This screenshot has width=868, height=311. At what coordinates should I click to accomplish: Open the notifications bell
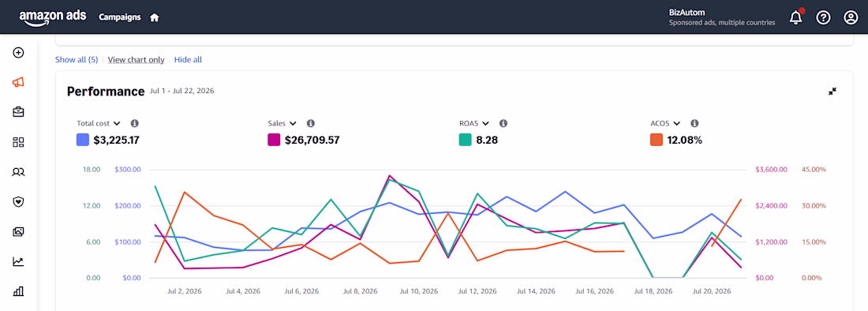click(x=796, y=17)
